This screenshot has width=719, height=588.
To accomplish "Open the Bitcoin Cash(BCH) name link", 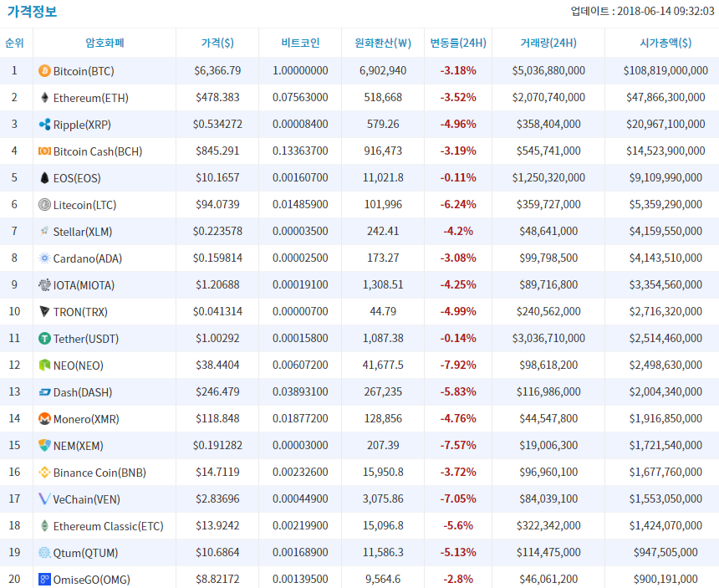I will click(98, 151).
